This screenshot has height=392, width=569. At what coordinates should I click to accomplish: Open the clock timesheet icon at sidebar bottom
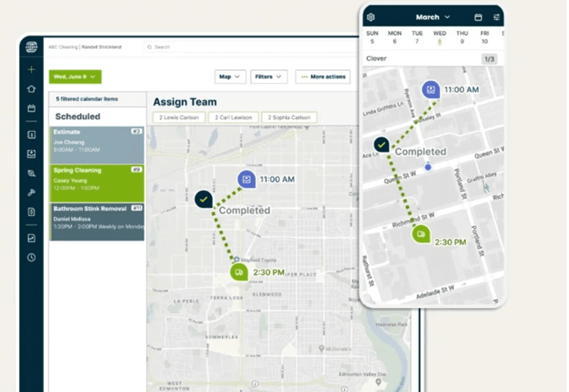point(31,257)
